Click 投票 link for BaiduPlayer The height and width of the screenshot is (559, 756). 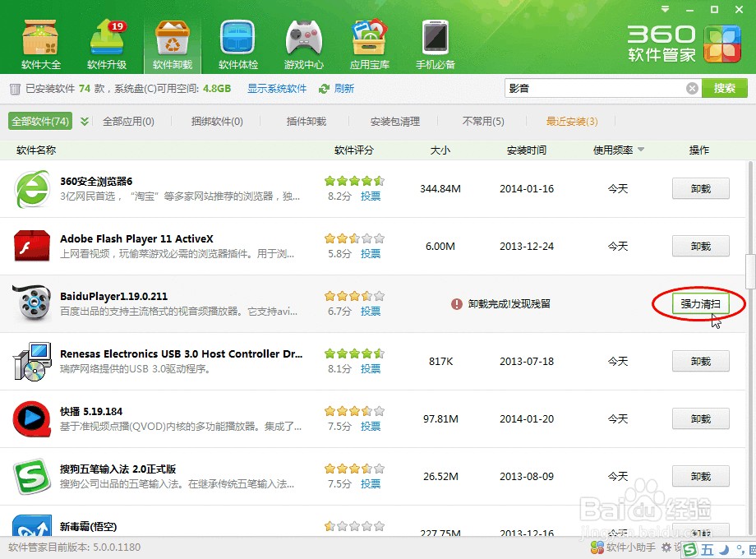click(x=371, y=311)
